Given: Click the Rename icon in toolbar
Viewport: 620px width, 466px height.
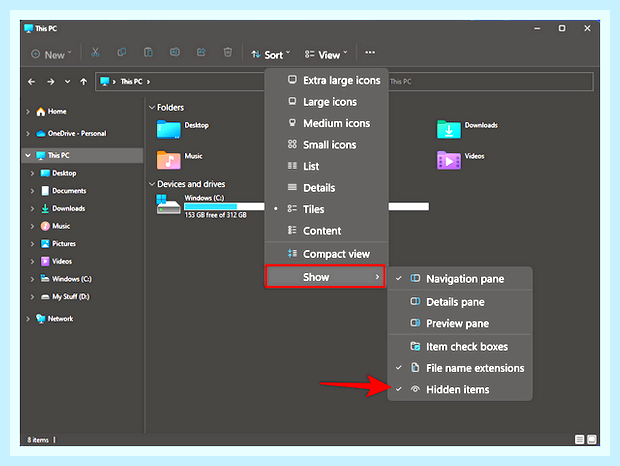Looking at the screenshot, I should pyautogui.click(x=175, y=52).
